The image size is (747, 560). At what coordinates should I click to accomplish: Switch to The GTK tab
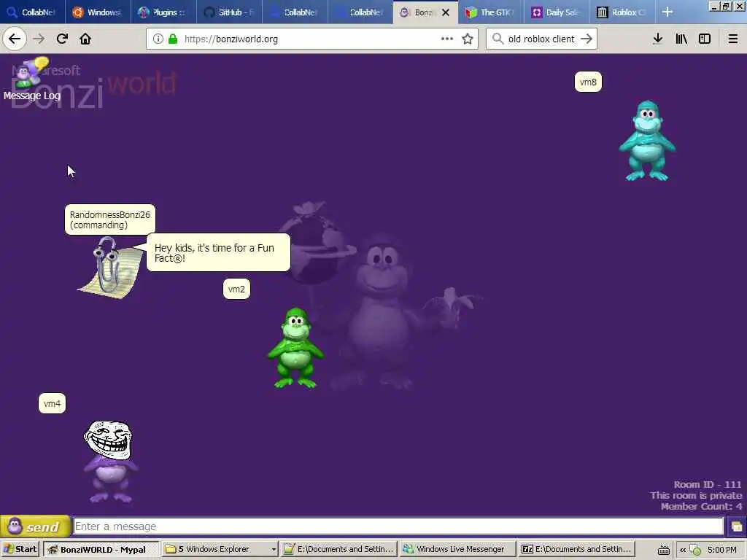[491, 12]
